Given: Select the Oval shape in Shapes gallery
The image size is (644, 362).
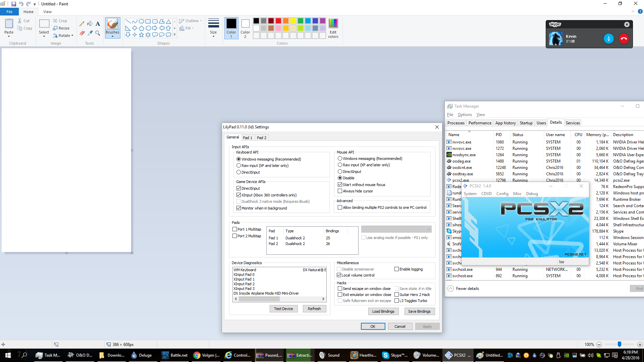Looking at the screenshot, I should pyautogui.click(x=142, y=21).
